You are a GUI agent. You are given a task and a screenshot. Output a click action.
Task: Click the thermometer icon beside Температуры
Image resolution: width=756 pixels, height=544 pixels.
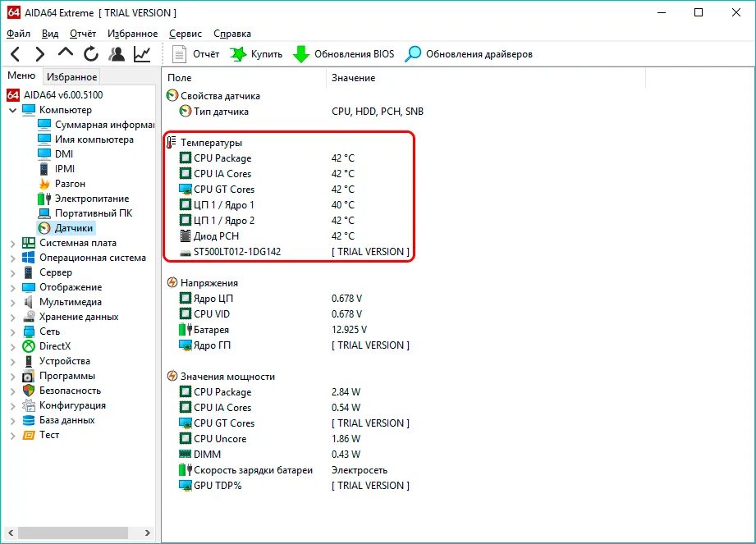point(172,142)
